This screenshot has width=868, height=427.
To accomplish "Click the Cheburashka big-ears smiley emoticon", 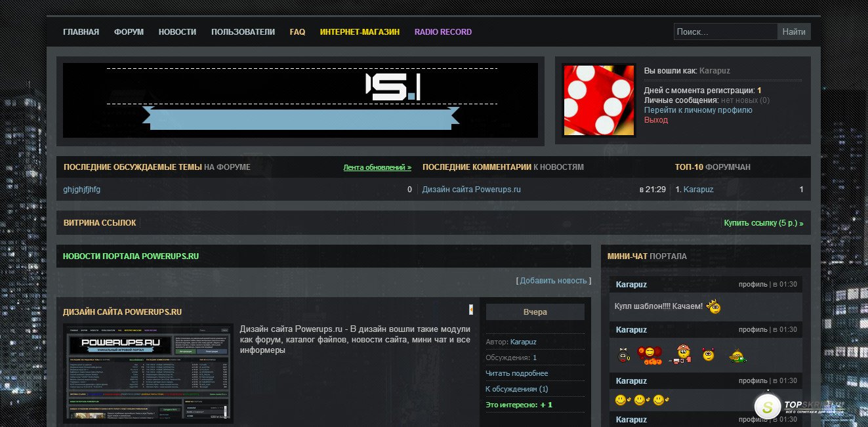I will [x=650, y=355].
